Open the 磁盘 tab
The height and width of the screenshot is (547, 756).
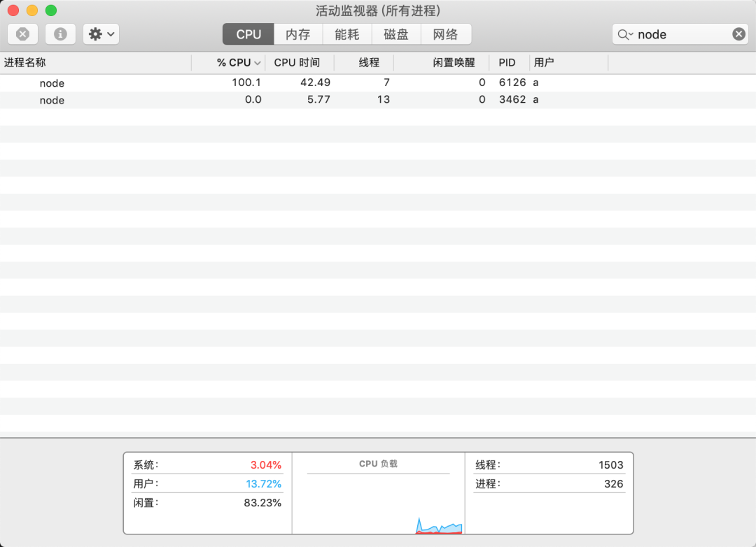point(396,34)
